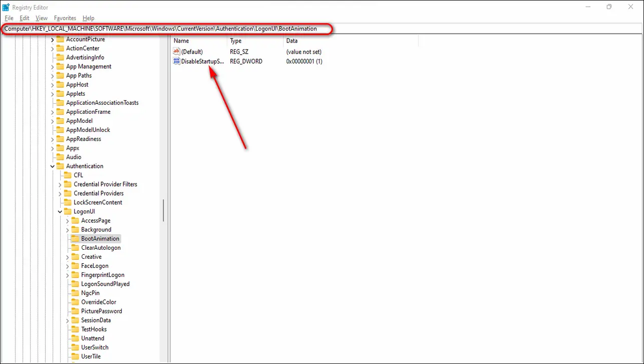
Task: Click the NgcPin folder icon
Action: pyautogui.click(x=75, y=293)
